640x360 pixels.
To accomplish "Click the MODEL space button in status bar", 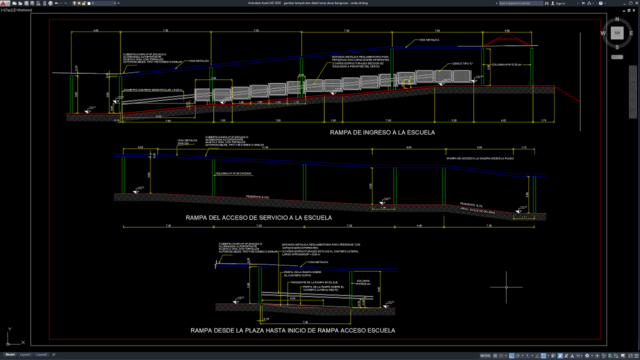I will 485,356.
